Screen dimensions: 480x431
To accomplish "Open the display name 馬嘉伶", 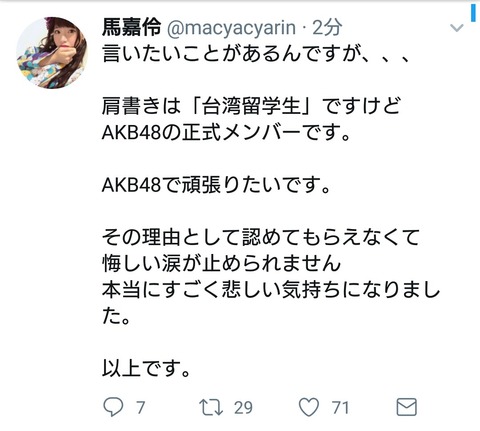I will (x=131, y=27).
